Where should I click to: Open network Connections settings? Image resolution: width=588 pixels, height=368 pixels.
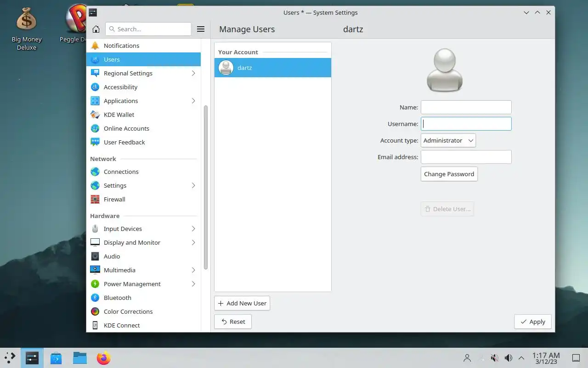143,172
